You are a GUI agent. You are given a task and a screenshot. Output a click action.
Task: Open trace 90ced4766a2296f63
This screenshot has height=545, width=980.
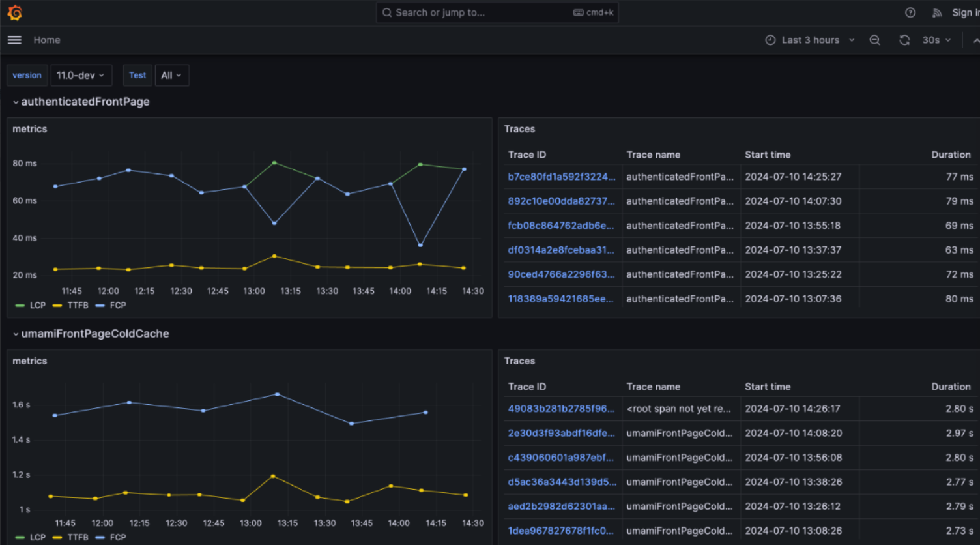point(561,274)
